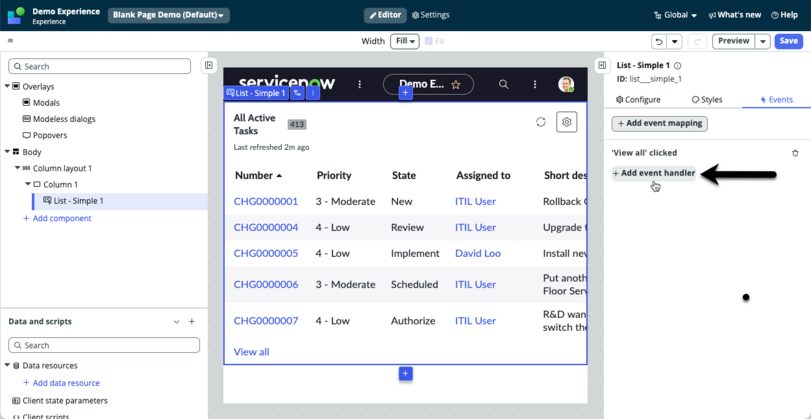
Task: Collapse the Data and scripts panel chevron
Action: 177,322
